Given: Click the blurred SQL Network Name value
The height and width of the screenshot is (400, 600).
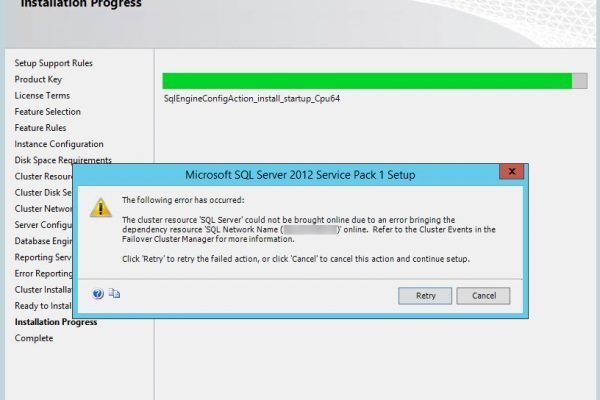Looking at the screenshot, I should [310, 230].
